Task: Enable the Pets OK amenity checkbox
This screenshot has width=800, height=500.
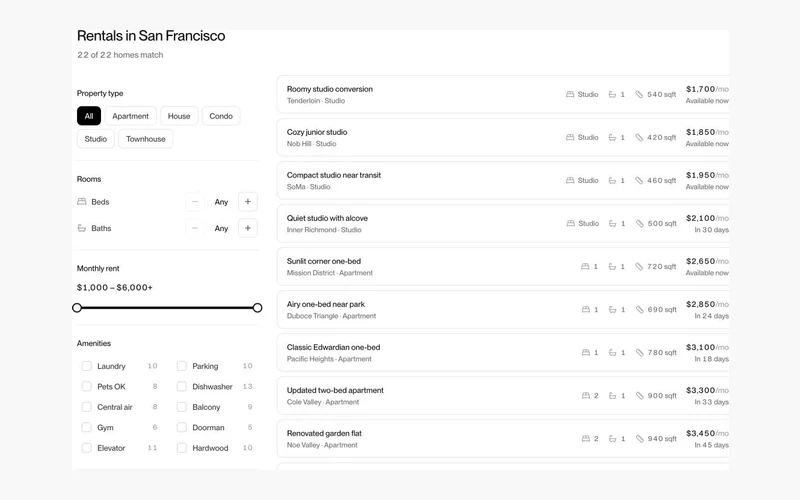Action: pos(87,386)
